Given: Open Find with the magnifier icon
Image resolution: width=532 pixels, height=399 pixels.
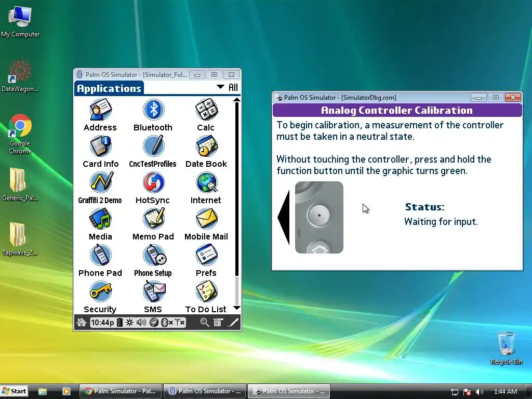Looking at the screenshot, I should tap(205, 322).
